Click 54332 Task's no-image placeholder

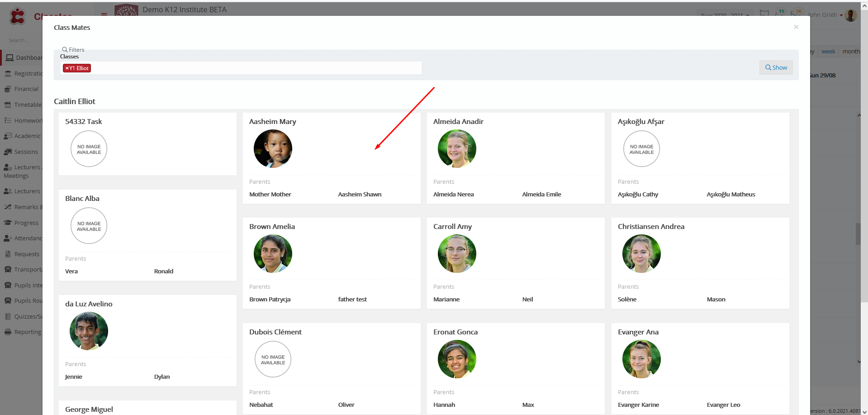point(89,149)
